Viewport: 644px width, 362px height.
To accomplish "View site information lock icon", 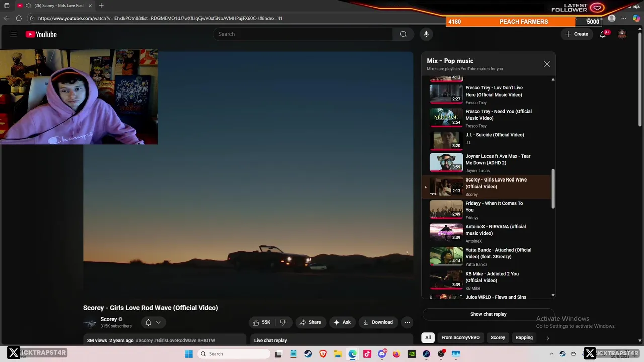I will [32, 18].
